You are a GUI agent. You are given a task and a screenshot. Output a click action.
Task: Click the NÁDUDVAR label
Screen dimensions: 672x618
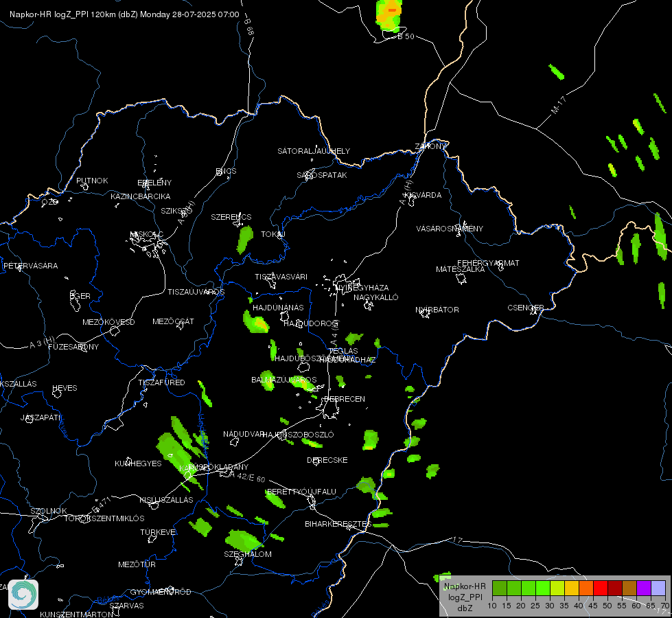click(x=244, y=434)
